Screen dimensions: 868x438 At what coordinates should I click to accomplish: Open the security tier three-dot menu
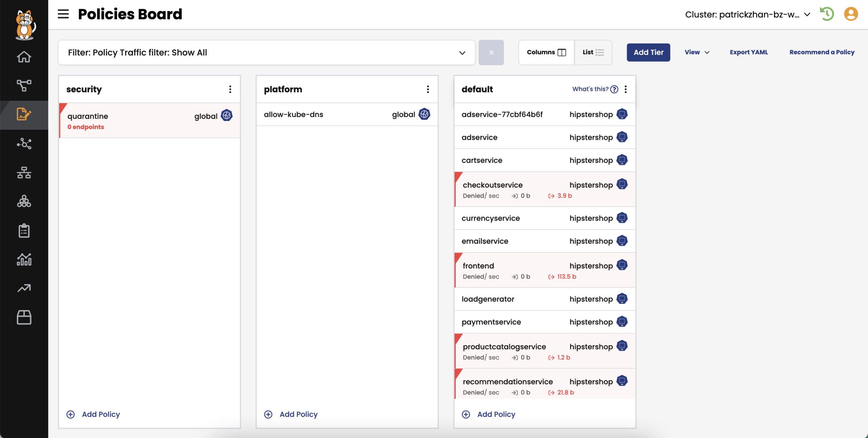pyautogui.click(x=230, y=89)
